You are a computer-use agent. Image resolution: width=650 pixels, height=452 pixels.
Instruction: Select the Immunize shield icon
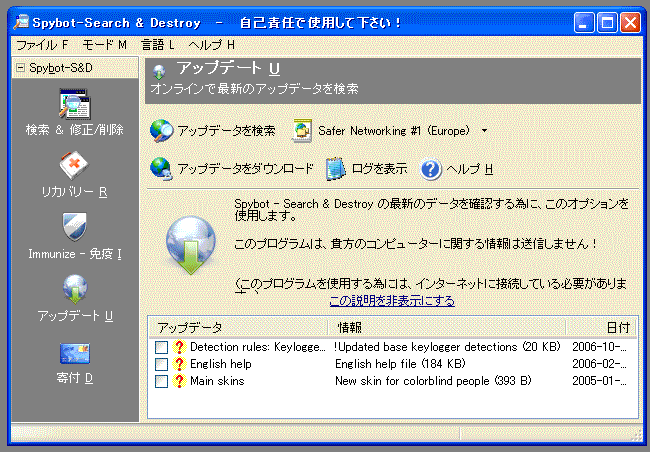coord(75,227)
